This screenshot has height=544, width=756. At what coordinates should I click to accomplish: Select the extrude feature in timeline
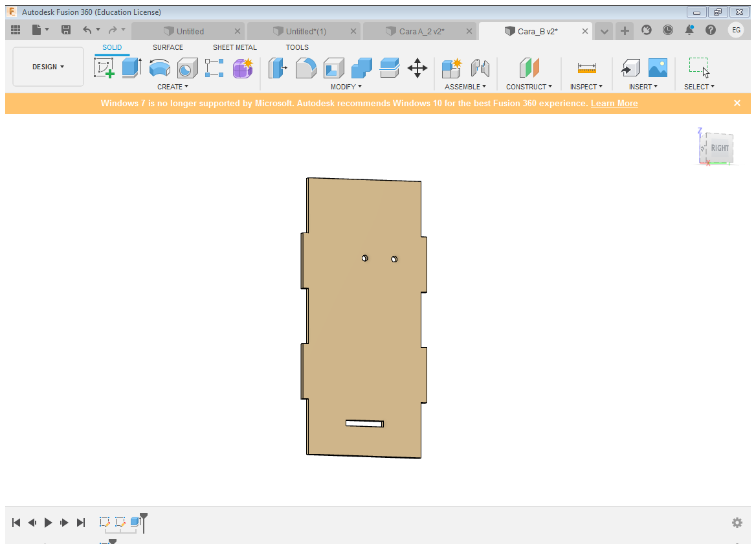[x=135, y=522]
